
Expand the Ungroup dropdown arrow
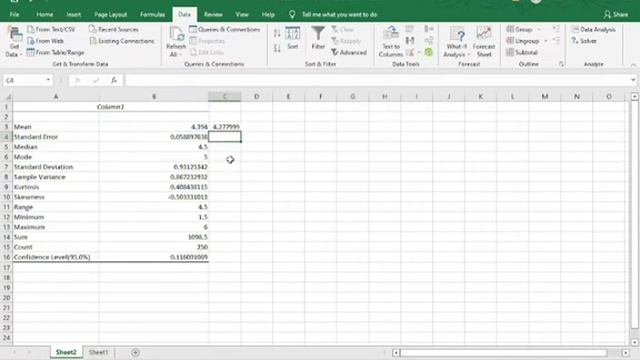pyautogui.click(x=546, y=41)
